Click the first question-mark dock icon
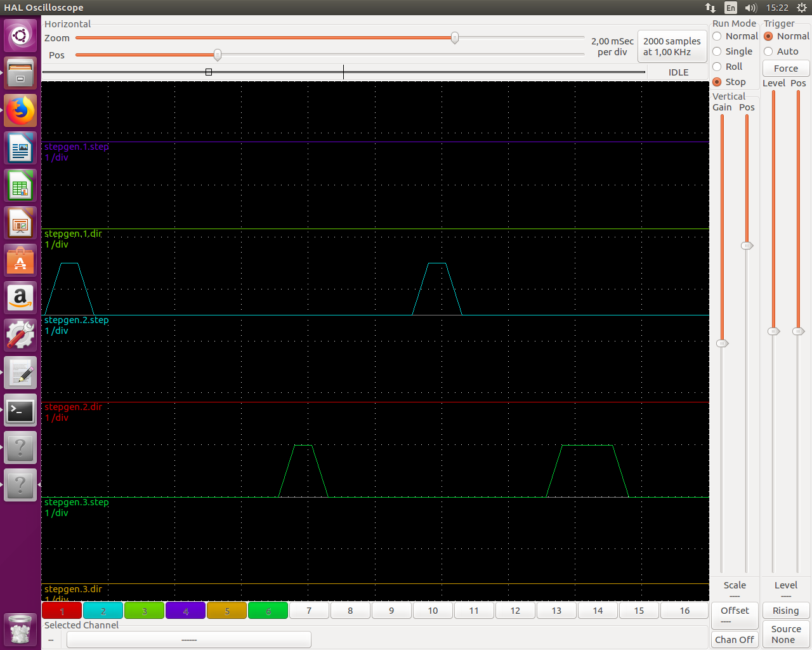 tap(20, 448)
